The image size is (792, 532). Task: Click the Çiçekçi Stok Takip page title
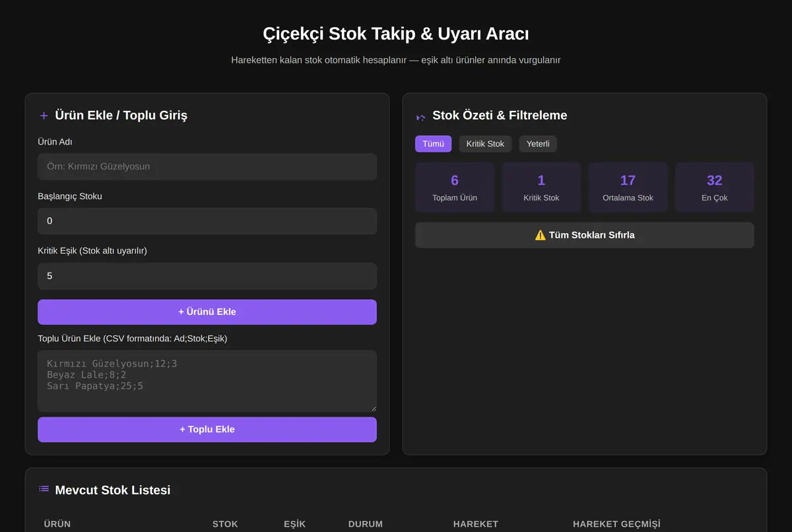coord(396,34)
